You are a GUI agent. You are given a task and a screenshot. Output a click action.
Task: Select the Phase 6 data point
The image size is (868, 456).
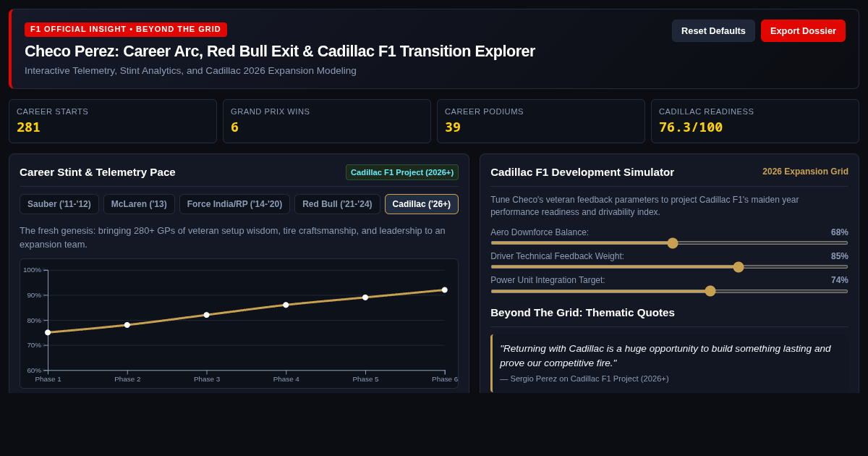coord(445,290)
